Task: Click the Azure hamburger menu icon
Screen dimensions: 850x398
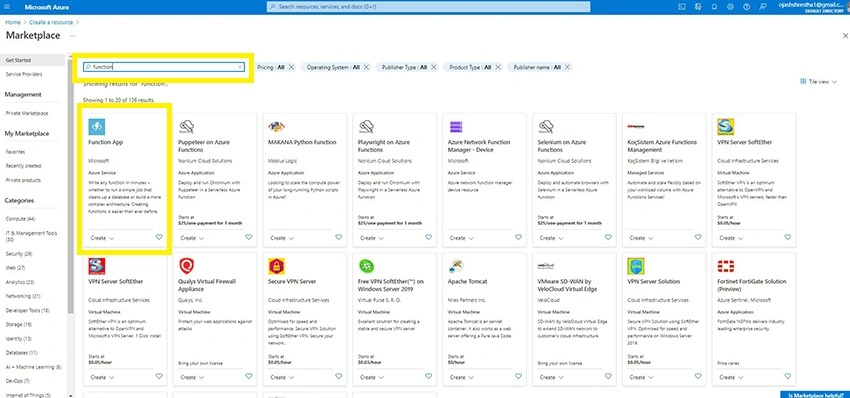Action: pos(7,7)
